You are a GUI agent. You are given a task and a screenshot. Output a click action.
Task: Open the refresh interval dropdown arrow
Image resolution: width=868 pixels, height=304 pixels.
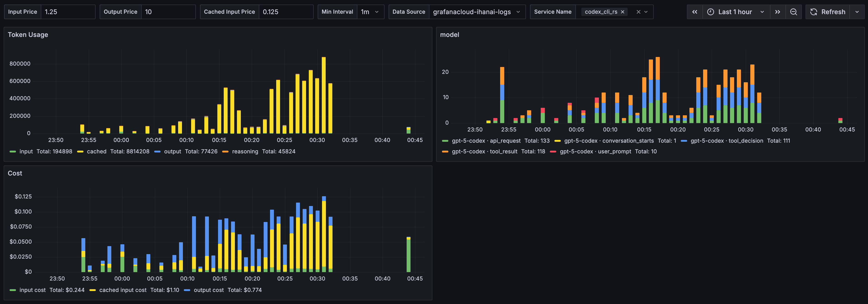[x=857, y=12]
